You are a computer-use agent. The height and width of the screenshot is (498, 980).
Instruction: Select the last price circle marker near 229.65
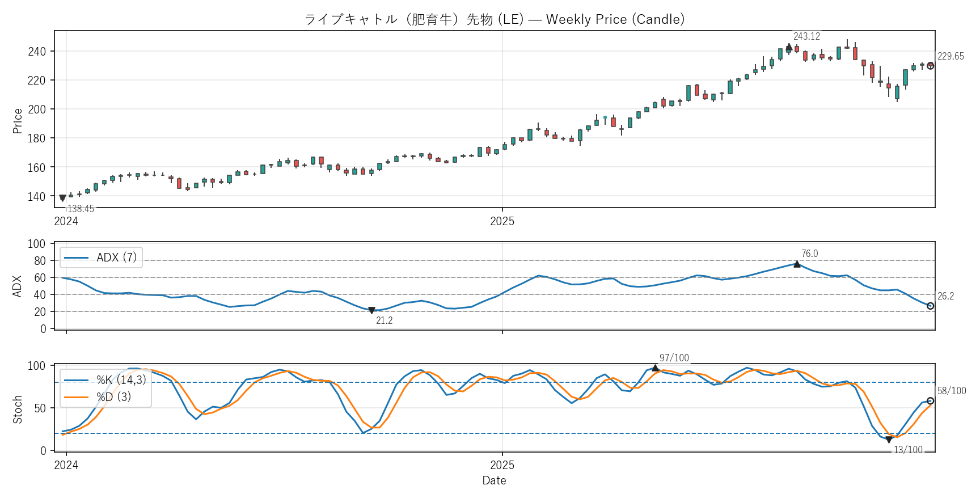931,66
